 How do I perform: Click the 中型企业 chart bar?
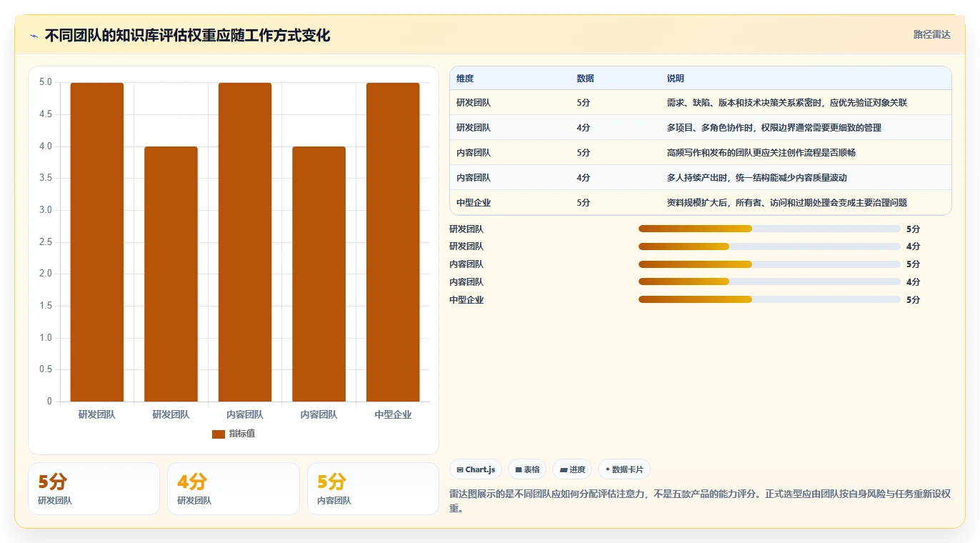[393, 242]
